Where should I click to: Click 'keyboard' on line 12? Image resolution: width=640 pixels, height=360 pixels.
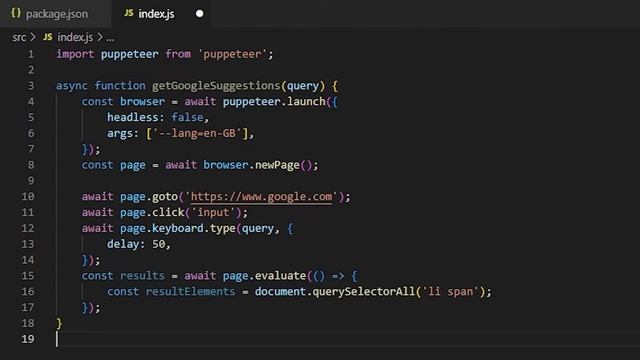[x=178, y=229]
